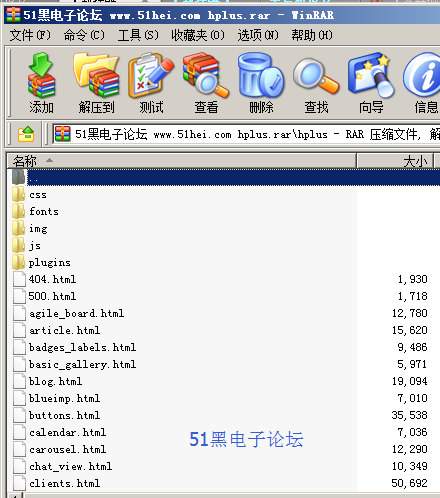440x498 pixels.
Task: Open the 查找 (Find) search tool
Action: click(x=316, y=83)
